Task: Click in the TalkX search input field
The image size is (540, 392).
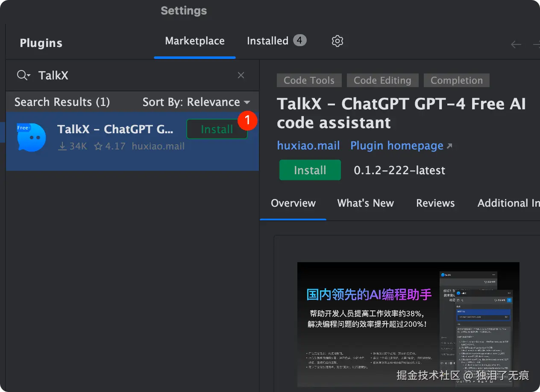Action: 132,76
